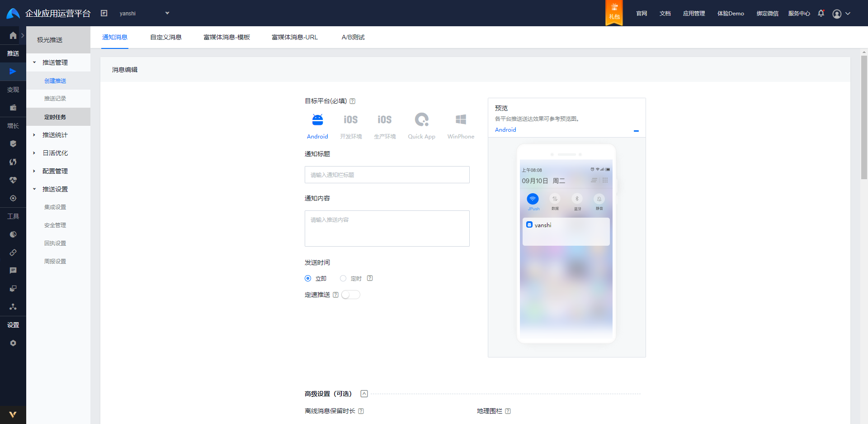
Task: Click the 目标平台 question mark help icon
Action: (x=353, y=101)
